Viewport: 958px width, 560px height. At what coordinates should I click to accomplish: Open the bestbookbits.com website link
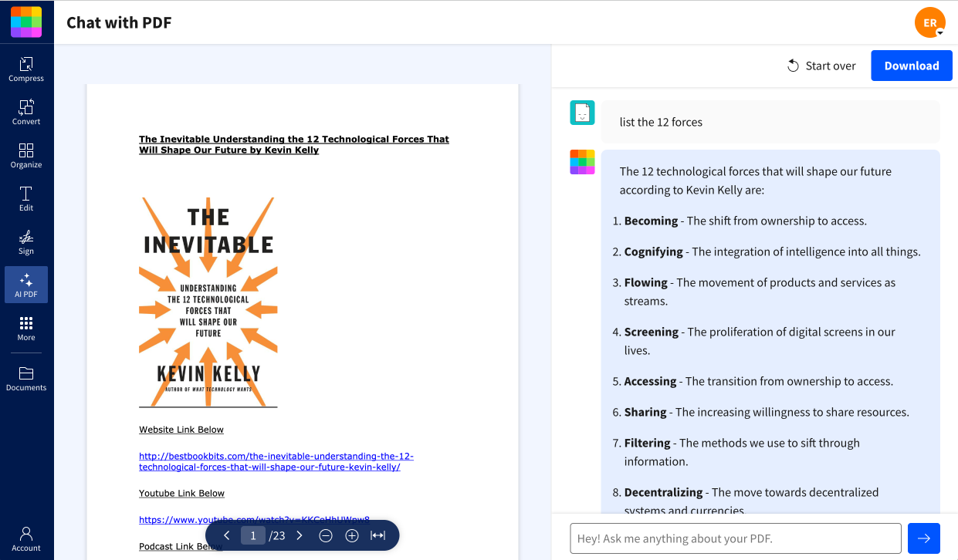(x=276, y=461)
